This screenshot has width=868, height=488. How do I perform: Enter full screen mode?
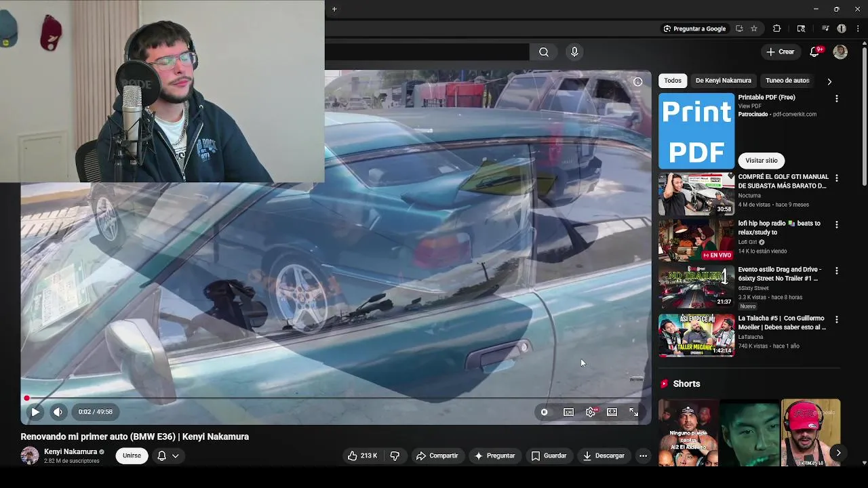[x=633, y=411]
